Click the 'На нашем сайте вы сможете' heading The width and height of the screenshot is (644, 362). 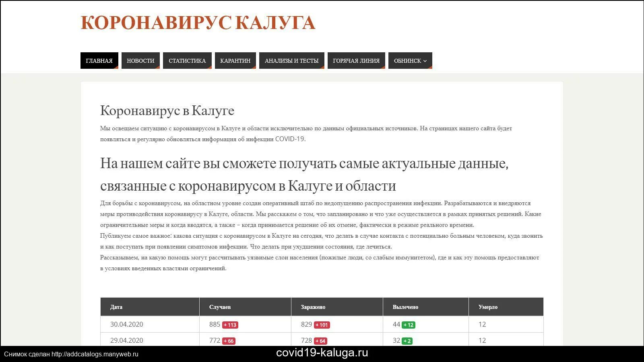coord(304,175)
